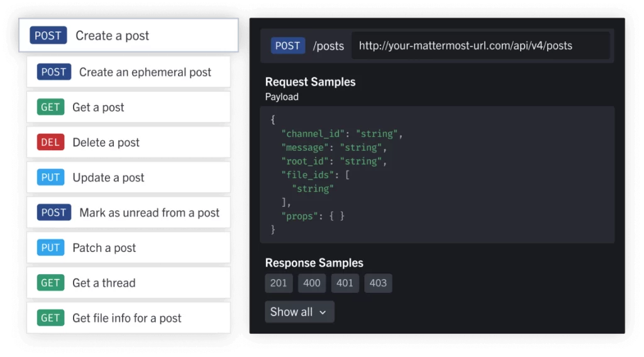Click the GET badge for Get a thread

pyautogui.click(x=50, y=283)
